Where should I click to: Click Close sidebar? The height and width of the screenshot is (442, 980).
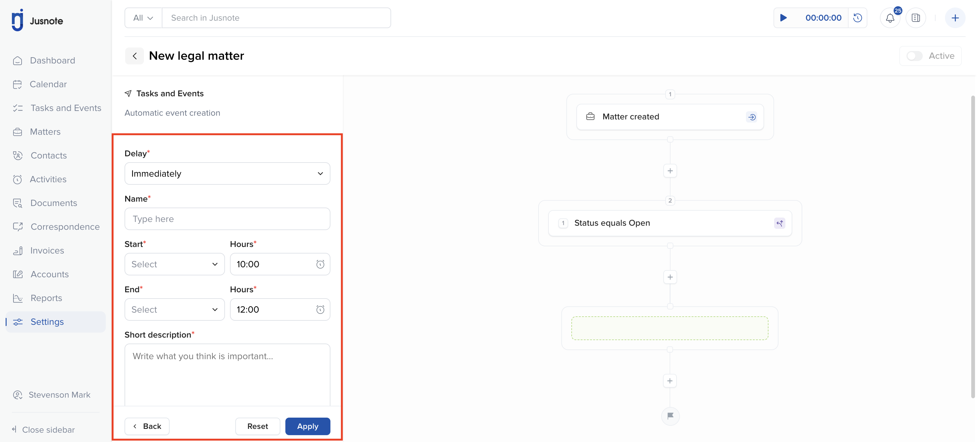tap(43, 430)
